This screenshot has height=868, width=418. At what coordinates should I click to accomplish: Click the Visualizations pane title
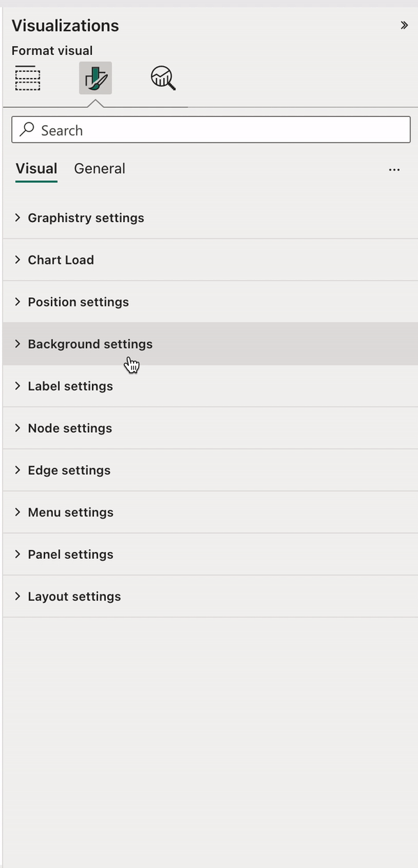65,26
